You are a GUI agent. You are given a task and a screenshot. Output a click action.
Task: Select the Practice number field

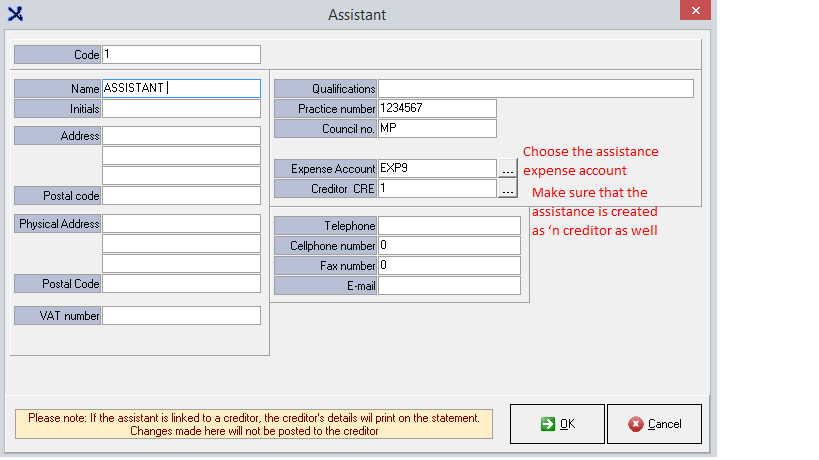(437, 108)
